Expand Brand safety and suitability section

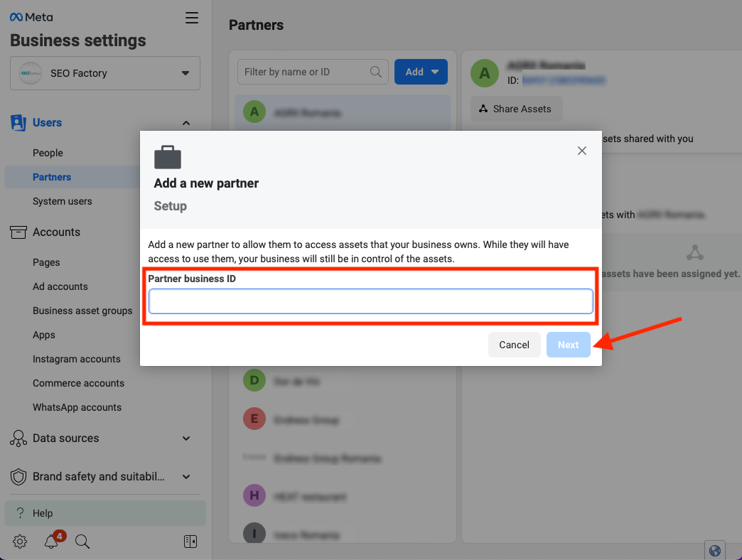[186, 477]
